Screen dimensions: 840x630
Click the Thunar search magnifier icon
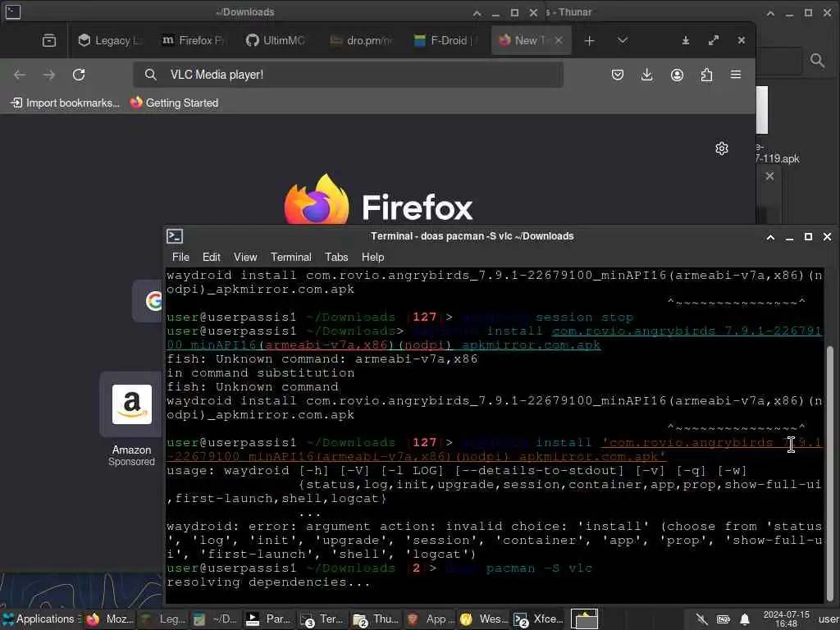[x=817, y=60]
